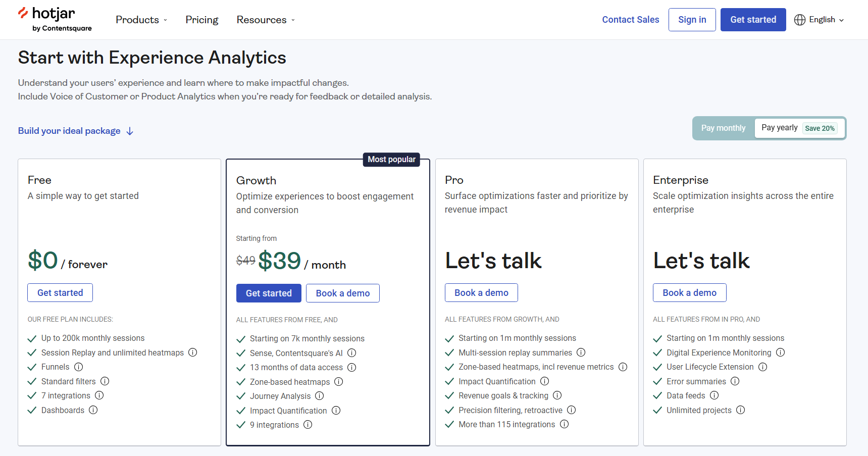Open info icon beside Funnels

click(79, 367)
